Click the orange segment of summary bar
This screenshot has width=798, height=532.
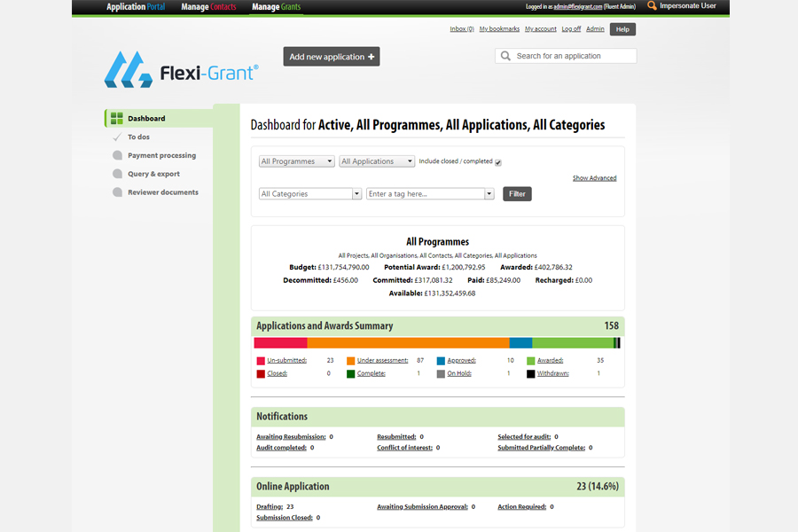(x=408, y=343)
